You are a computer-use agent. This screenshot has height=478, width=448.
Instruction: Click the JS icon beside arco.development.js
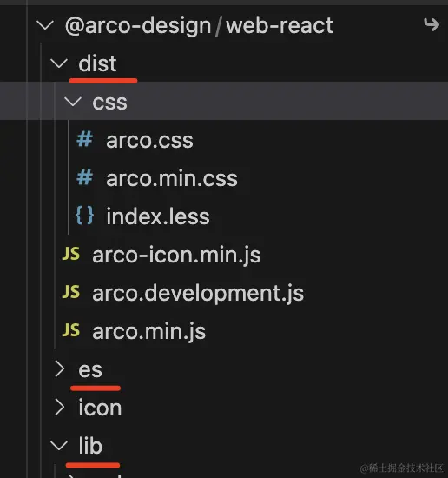click(71, 292)
